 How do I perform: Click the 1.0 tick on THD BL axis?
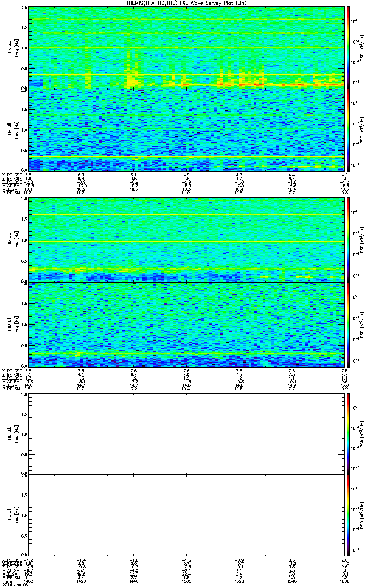[x=24, y=241]
